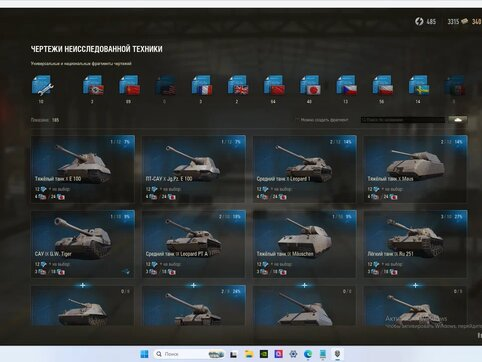Select the universal blueprint fragments wrench icon
Viewport: 482px width, 362px height.
pos(42,85)
